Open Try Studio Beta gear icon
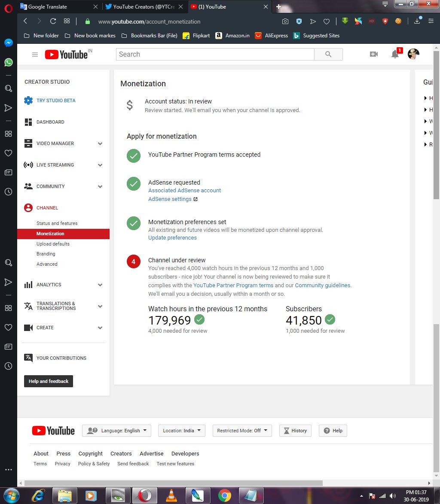 tap(28, 100)
